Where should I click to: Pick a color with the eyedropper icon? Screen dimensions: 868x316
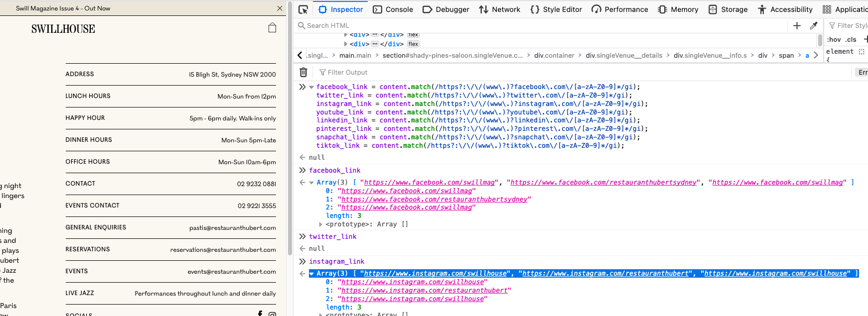(814, 25)
